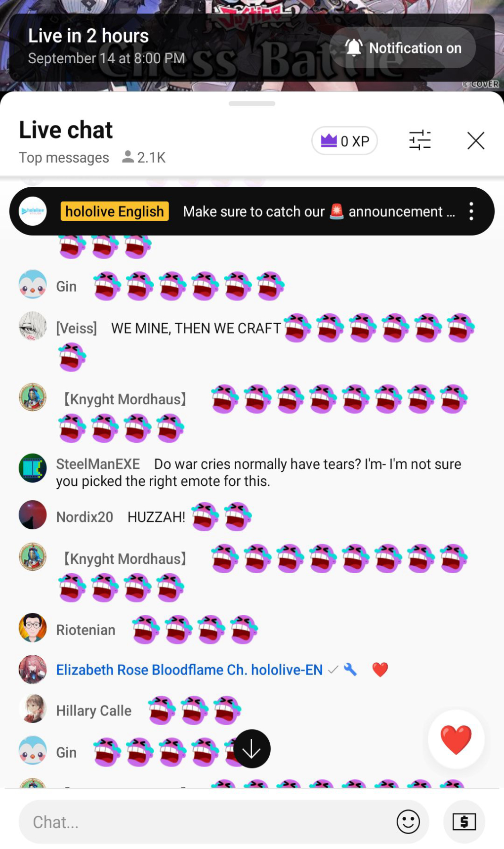504x849 pixels.
Task: Open Super Chat dollar icon
Action: coord(464,822)
